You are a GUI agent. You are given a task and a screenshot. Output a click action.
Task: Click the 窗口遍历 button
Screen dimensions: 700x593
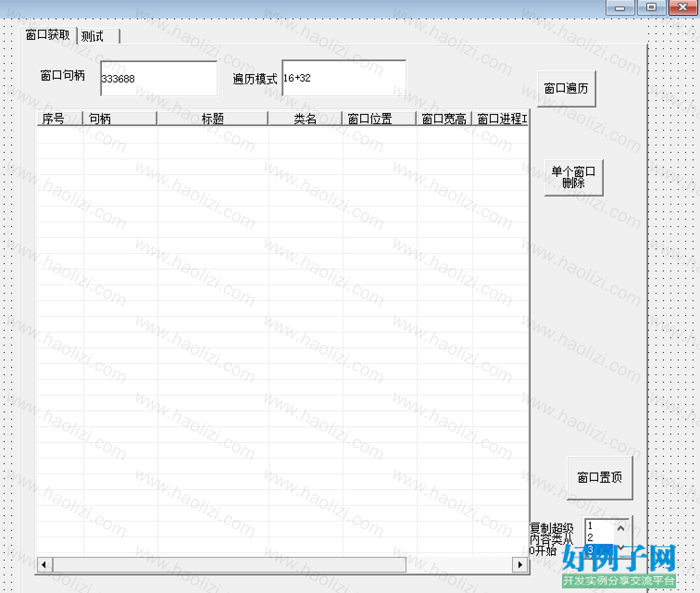pos(566,88)
